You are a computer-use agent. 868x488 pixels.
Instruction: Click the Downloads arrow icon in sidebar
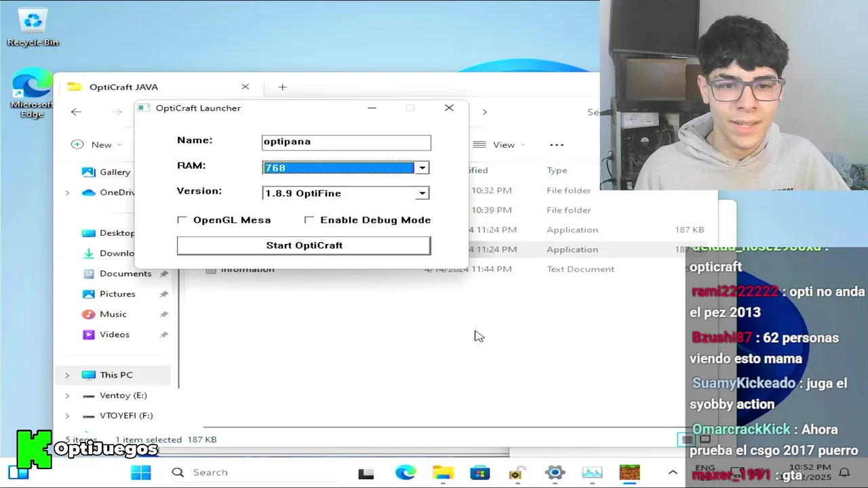[88, 253]
